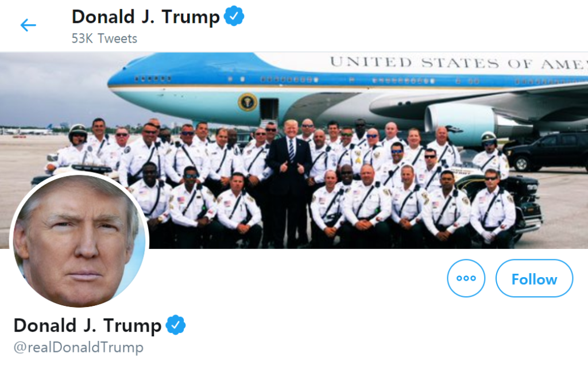The height and width of the screenshot is (368, 588).
Task: Click the verified badge next to the large profile name
Action: (176, 325)
